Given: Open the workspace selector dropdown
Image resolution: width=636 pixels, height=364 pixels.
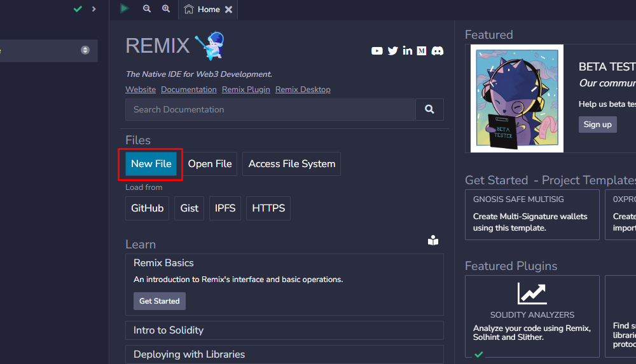Looking at the screenshot, I should 49,50.
